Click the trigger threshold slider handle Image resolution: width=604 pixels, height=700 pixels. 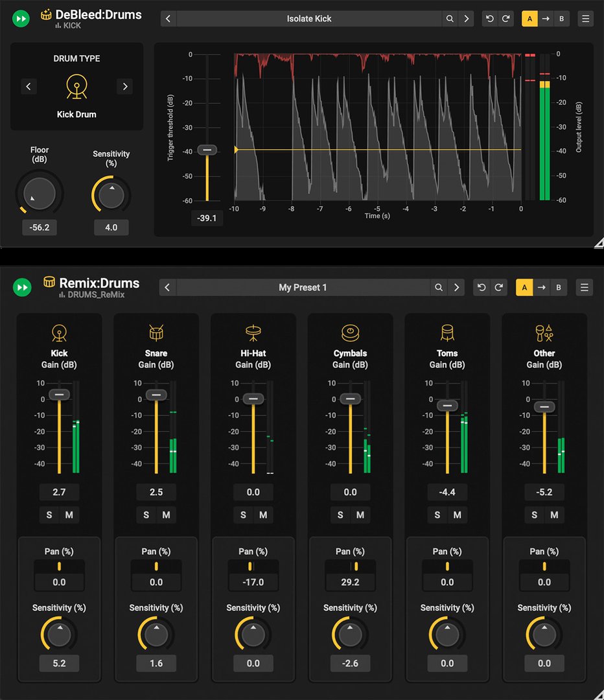(x=207, y=150)
